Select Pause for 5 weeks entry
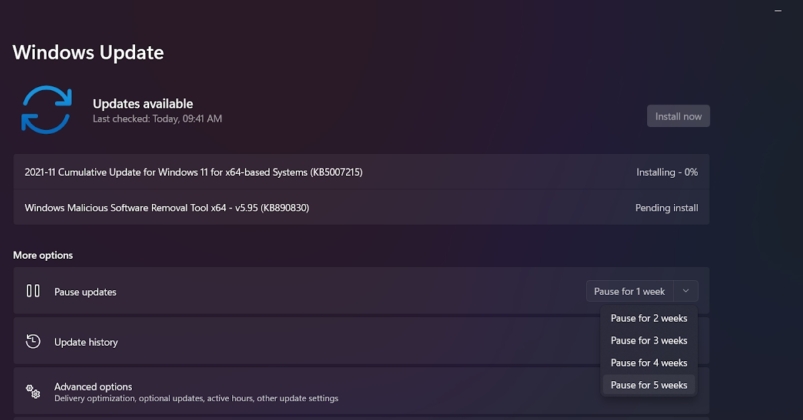803x420 pixels. pyautogui.click(x=649, y=385)
